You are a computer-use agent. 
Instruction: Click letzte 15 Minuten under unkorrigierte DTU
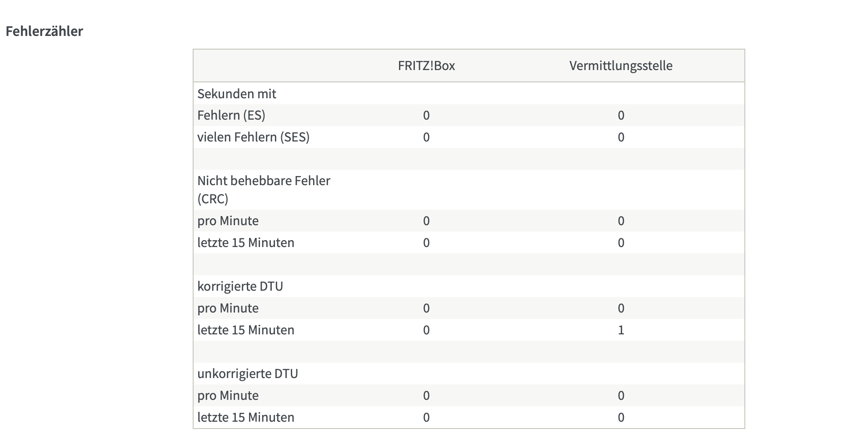pos(245,417)
